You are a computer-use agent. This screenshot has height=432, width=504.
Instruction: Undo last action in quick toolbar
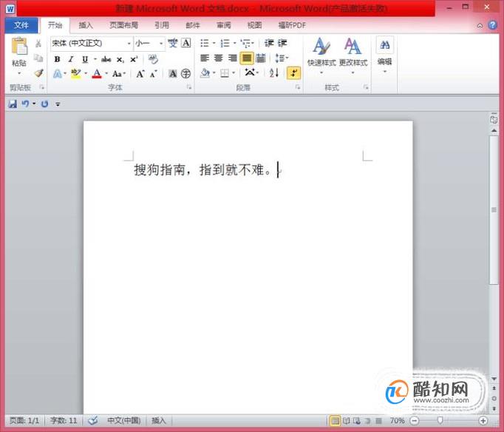[25, 104]
